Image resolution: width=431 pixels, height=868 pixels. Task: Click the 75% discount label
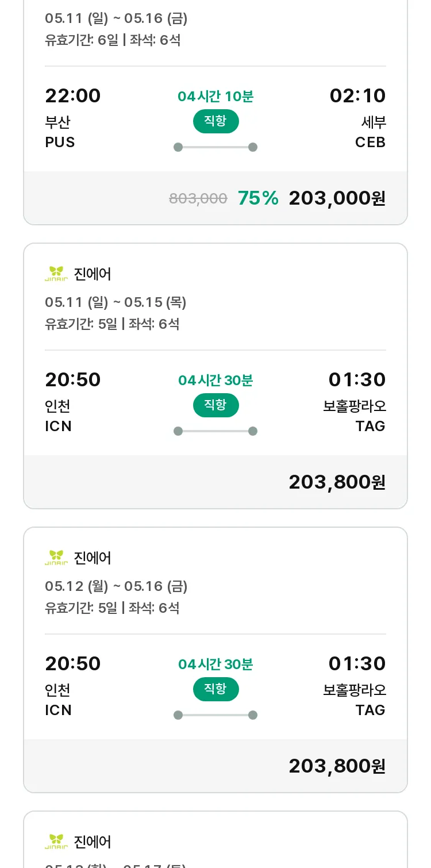258,198
